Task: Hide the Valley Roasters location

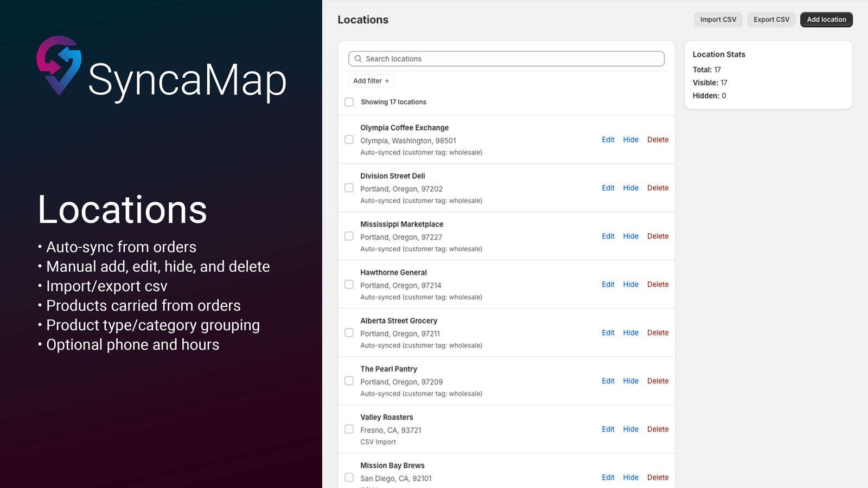Action: (x=631, y=429)
